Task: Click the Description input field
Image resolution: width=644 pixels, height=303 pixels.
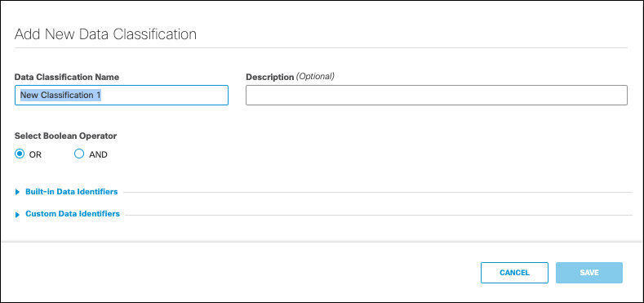Action: 437,96
